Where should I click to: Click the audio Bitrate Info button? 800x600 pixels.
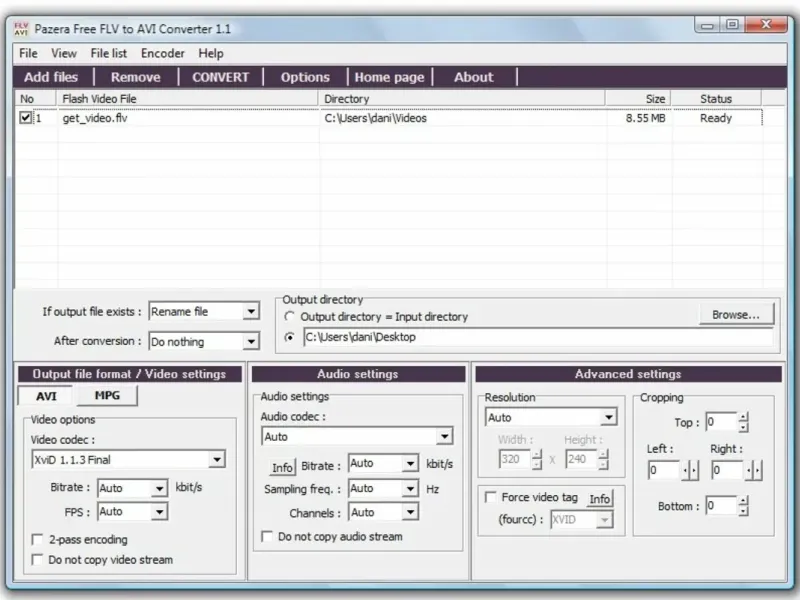[x=282, y=467]
